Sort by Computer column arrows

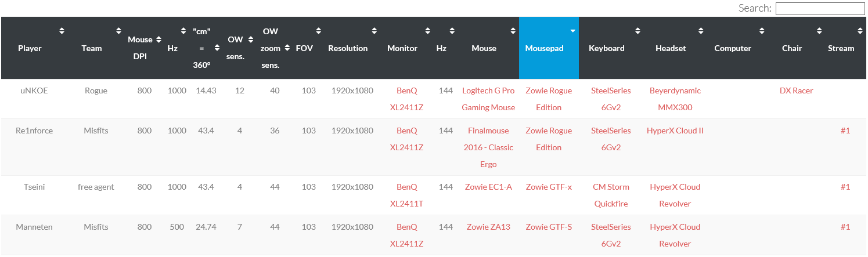click(762, 31)
